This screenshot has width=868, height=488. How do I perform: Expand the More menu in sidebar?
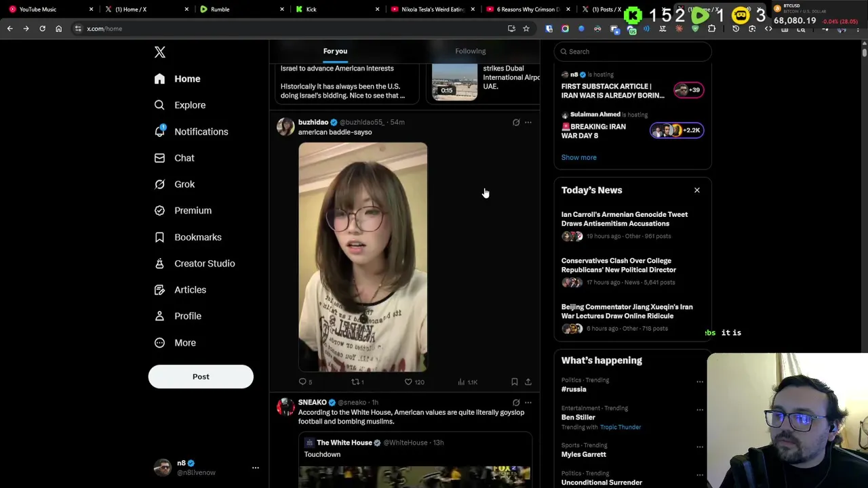click(x=175, y=342)
